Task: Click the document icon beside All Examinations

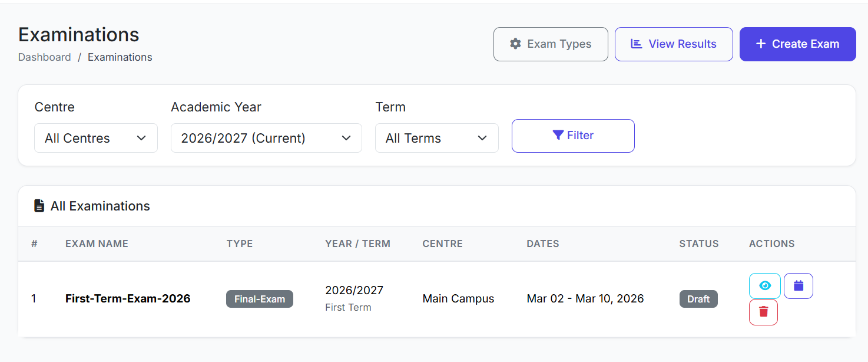Action: (39, 206)
